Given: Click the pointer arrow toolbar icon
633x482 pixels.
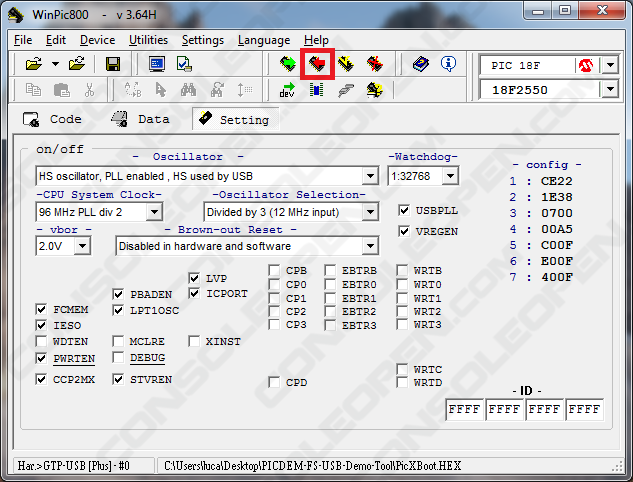Looking at the screenshot, I should pyautogui.click(x=161, y=90).
